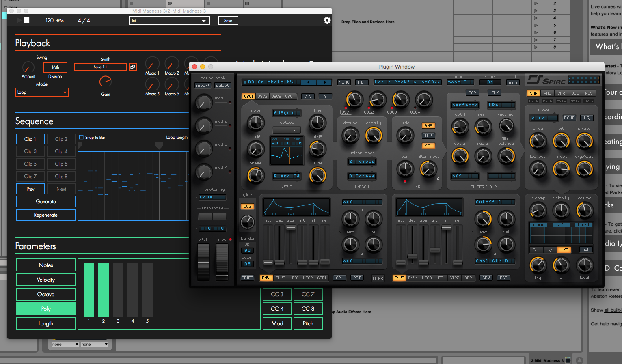Switch to the ARP tab
Screen dimensions: 622x364
468,278
